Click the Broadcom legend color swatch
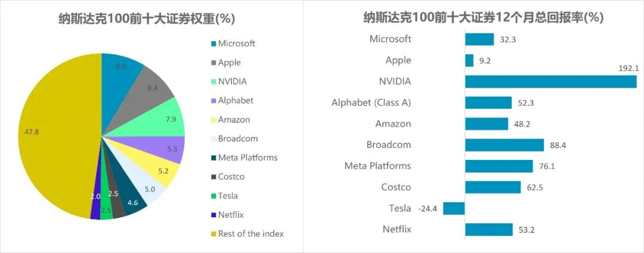Screen dimensions: 644x253 213,139
